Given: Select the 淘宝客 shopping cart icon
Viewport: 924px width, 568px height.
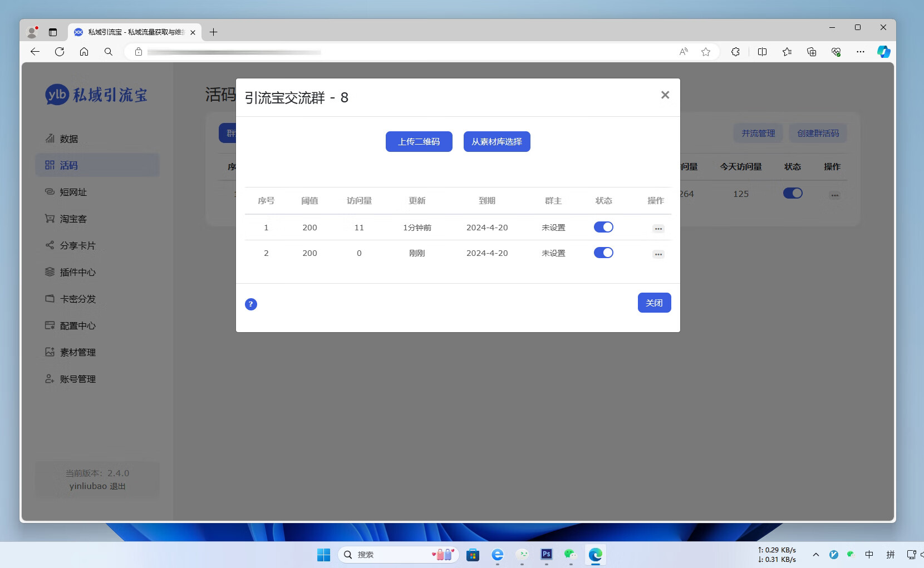Looking at the screenshot, I should pos(50,219).
